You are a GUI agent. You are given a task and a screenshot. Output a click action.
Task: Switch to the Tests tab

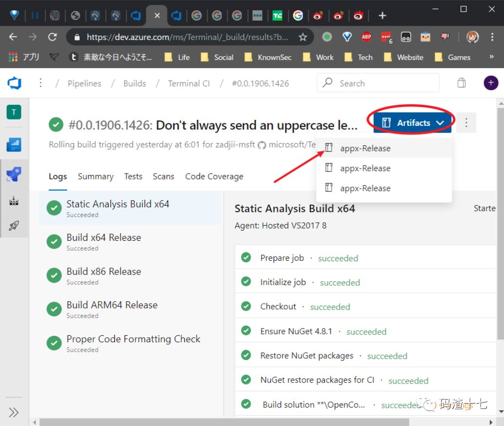click(x=133, y=176)
